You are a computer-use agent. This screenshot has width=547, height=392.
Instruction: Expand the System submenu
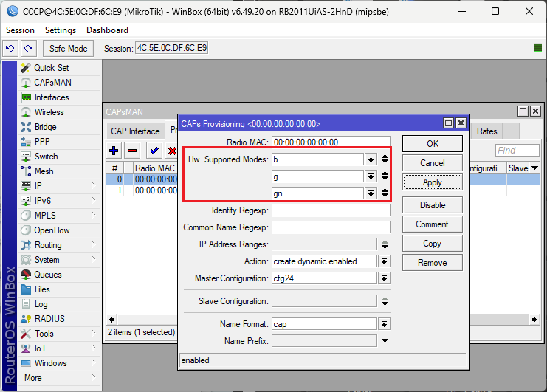tap(93, 259)
